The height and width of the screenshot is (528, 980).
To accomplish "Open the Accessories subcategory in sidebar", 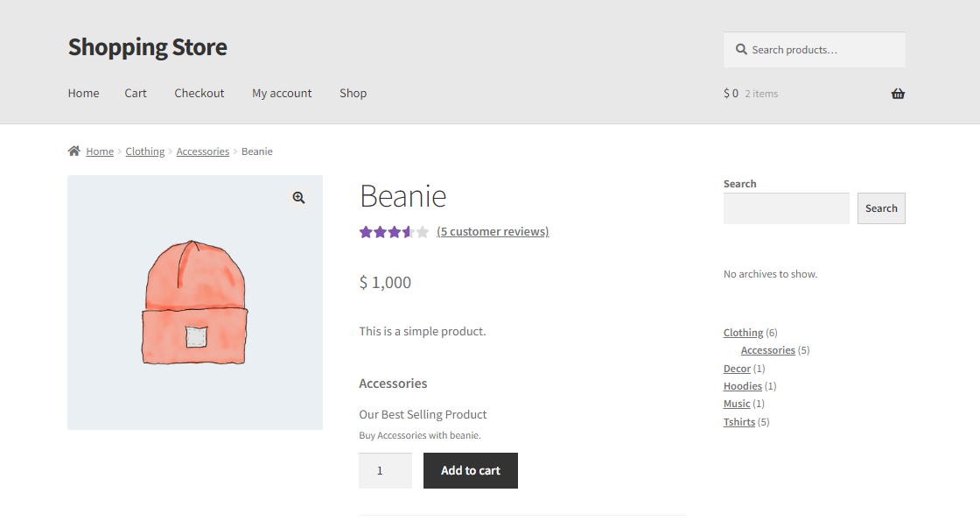I will [768, 350].
